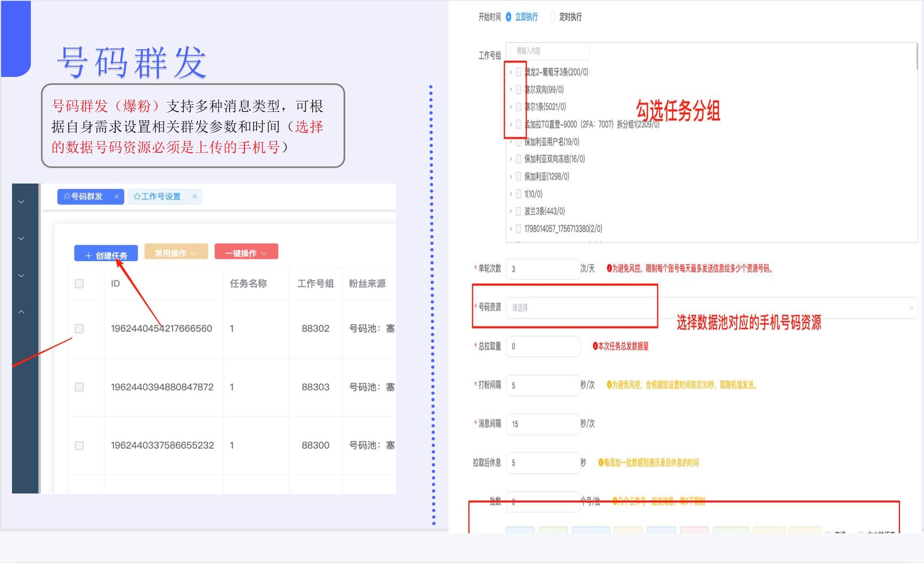Collapse the top sidebar section chevron

click(x=21, y=202)
